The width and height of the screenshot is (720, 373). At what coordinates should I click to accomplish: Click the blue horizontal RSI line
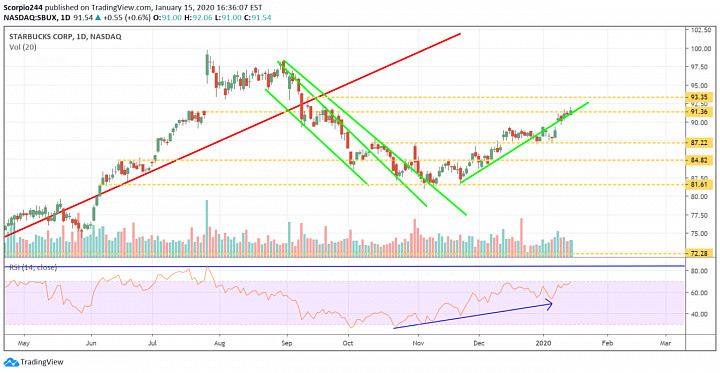(344, 266)
